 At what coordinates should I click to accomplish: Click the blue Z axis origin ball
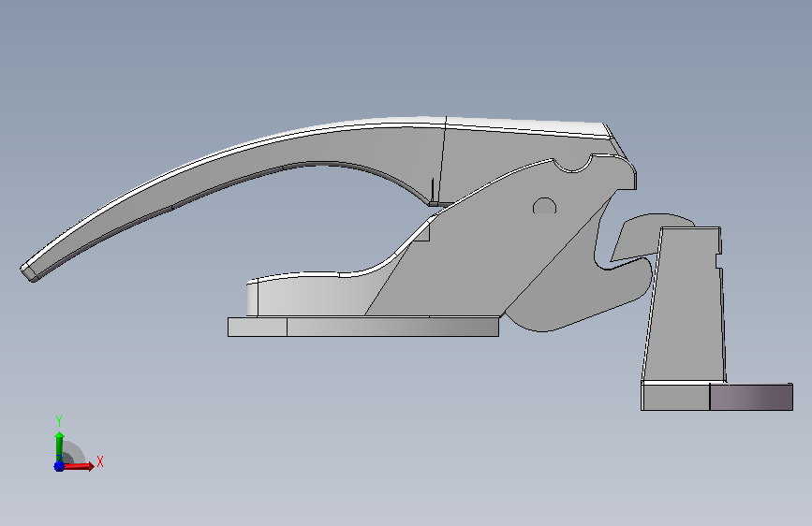point(59,466)
